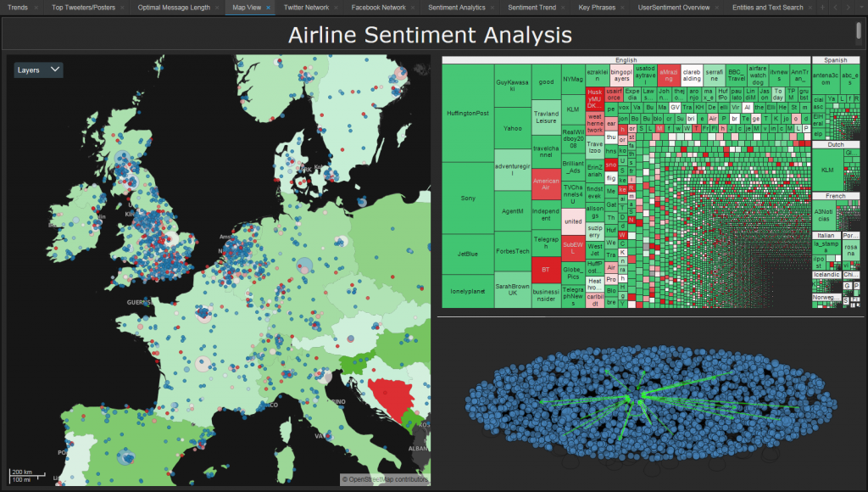Click the Spanish treemap group header
The width and height of the screenshot is (868, 492).
tap(835, 60)
